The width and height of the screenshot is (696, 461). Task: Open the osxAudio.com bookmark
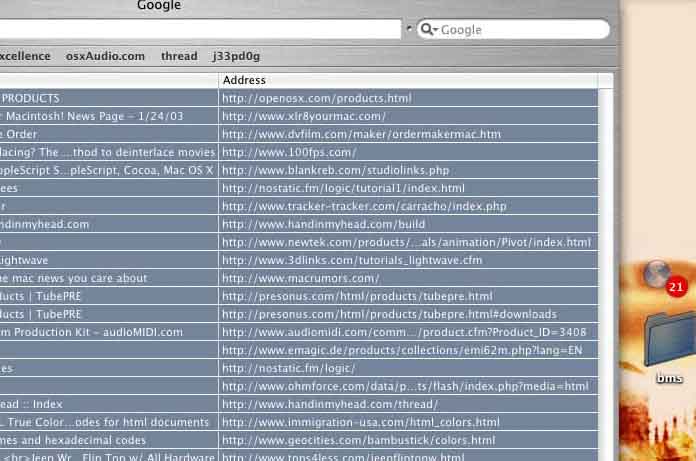pyautogui.click(x=105, y=56)
